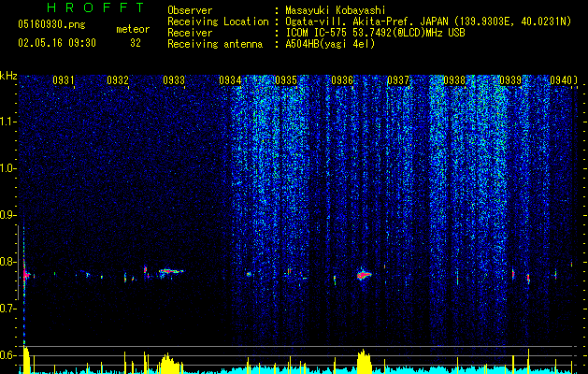Click the 0.8 kHz axis label
Screen dimensions: 588x374
point(7,262)
